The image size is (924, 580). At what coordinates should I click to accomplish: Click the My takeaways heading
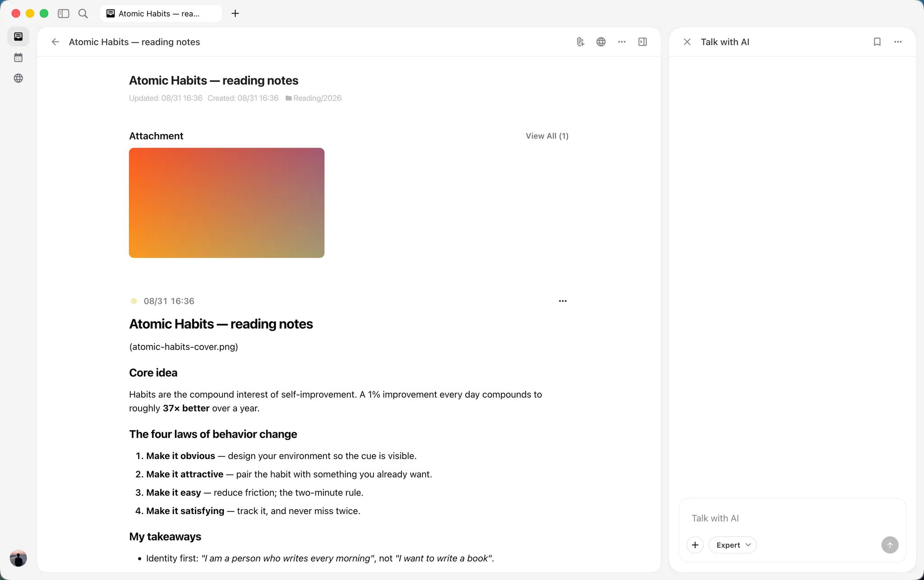pyautogui.click(x=165, y=537)
